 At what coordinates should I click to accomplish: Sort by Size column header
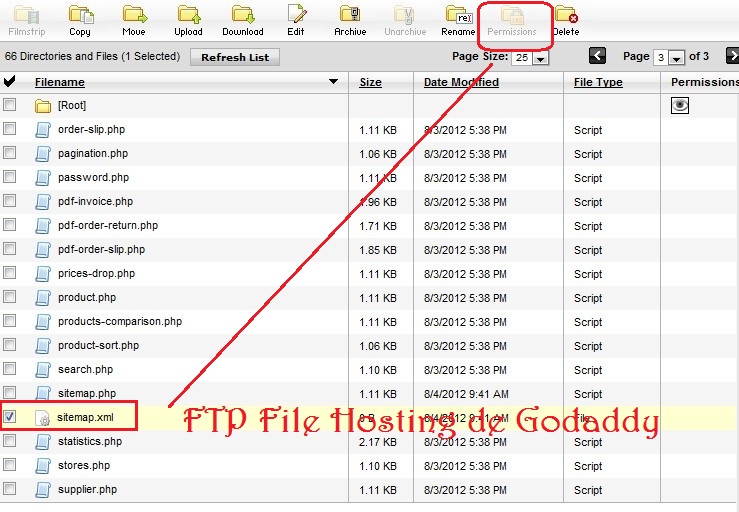click(370, 83)
